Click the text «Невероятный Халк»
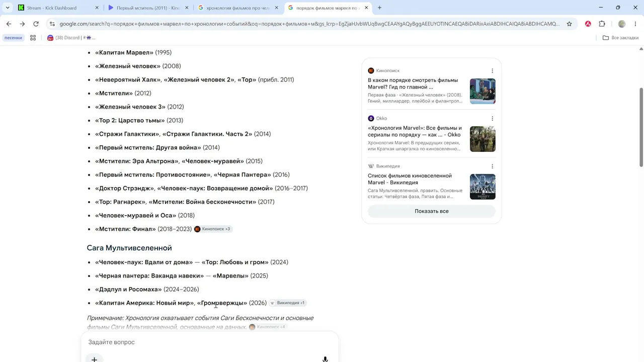Image resolution: width=644 pixels, height=362 pixels. click(x=128, y=80)
